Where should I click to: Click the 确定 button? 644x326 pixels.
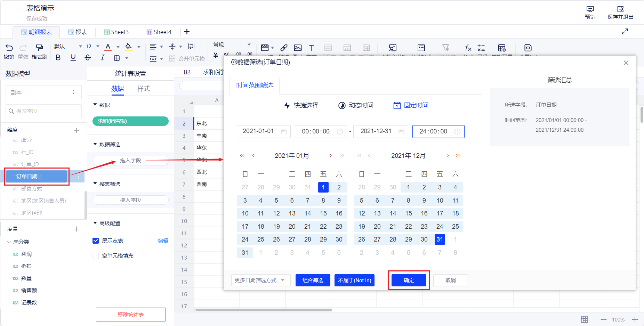coord(409,280)
